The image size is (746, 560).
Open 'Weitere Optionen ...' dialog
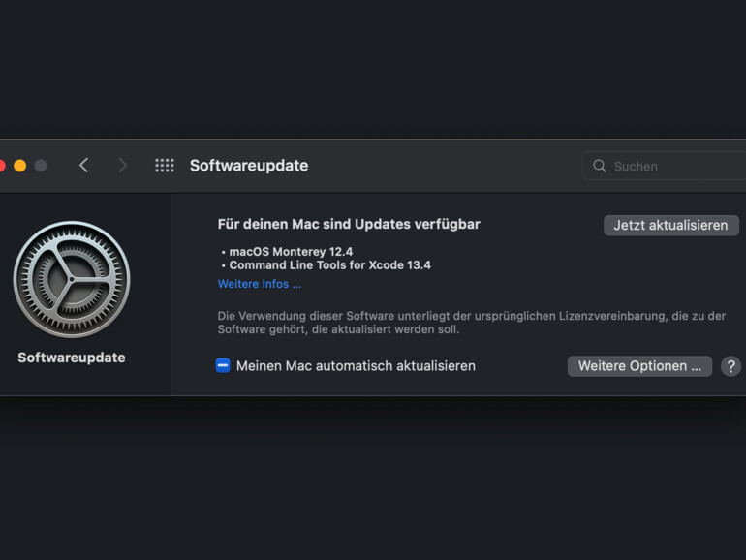[x=639, y=366]
